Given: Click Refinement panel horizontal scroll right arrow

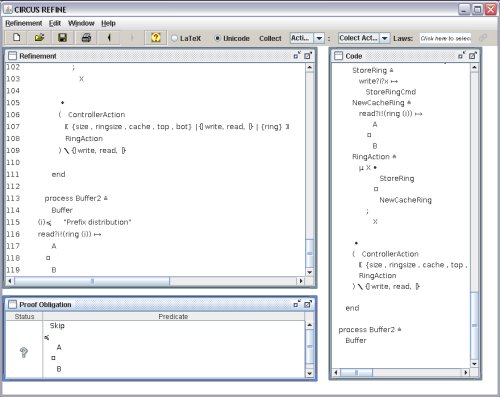Looking at the screenshot, I should [301, 281].
